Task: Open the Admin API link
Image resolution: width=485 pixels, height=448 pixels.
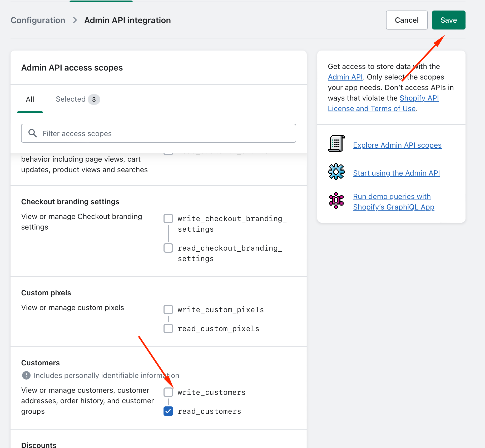Action: point(345,77)
